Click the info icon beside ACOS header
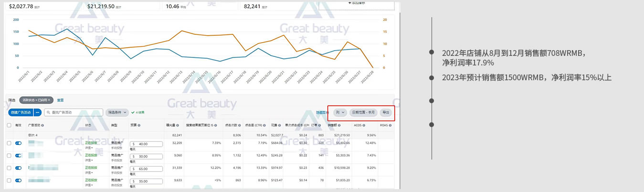Viewport: 644px width, 192px height. [364, 126]
